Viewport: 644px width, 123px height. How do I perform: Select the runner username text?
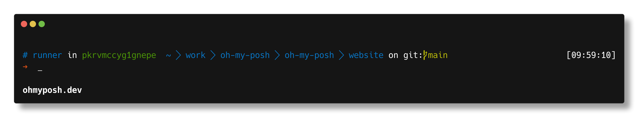[47, 55]
